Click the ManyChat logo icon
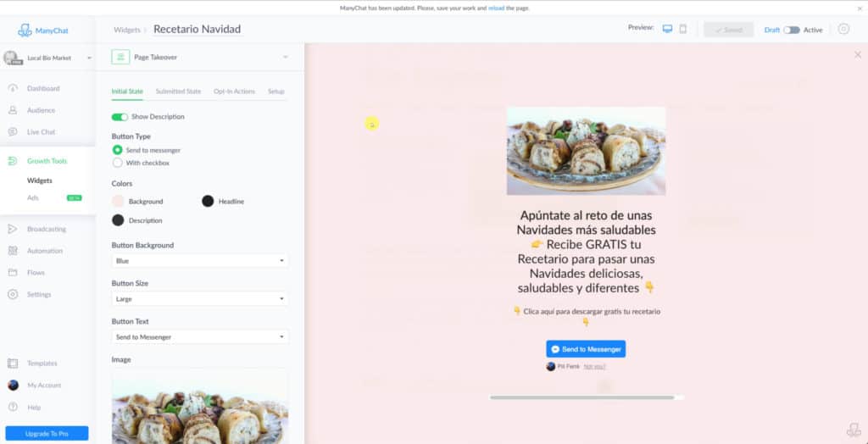868x444 pixels. [25, 31]
